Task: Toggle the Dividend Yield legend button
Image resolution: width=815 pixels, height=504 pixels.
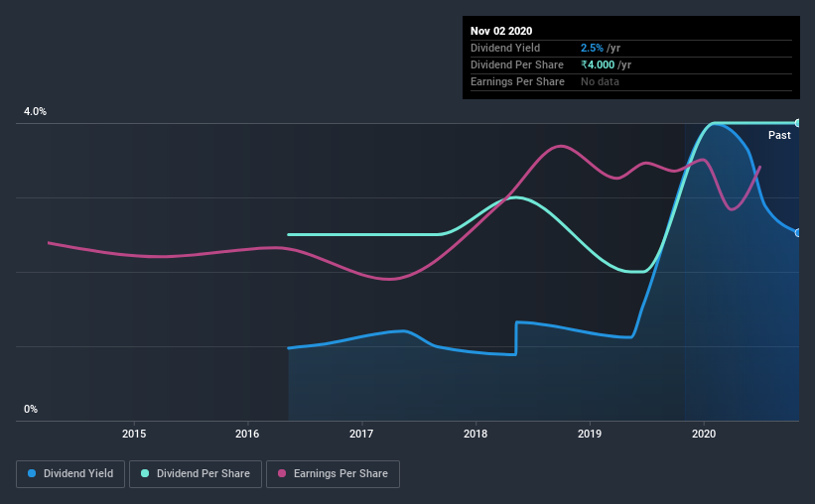Action: (70, 474)
